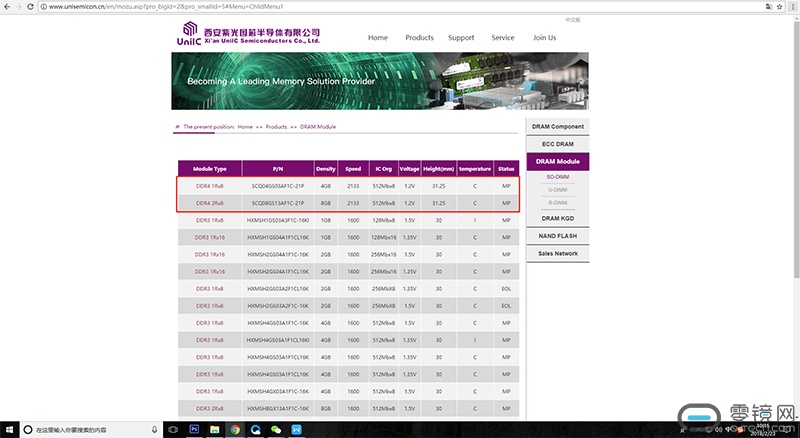Open the Windows Start menu

coord(11,429)
